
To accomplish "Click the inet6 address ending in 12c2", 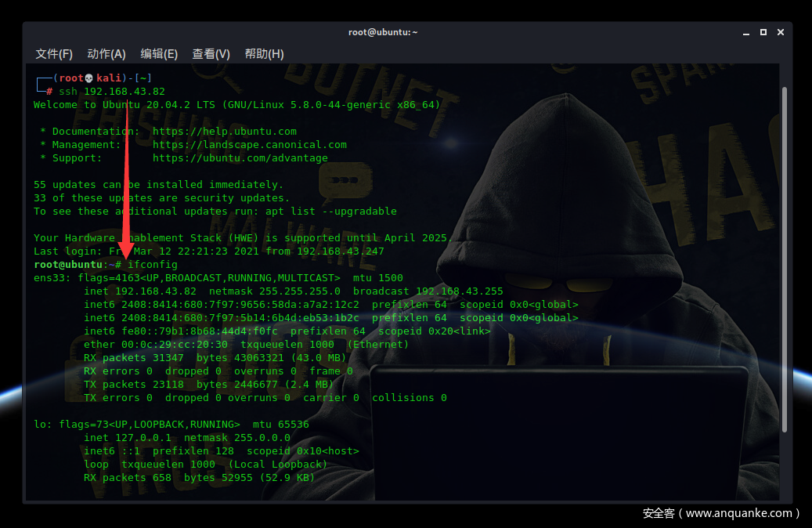I will (x=240, y=305).
